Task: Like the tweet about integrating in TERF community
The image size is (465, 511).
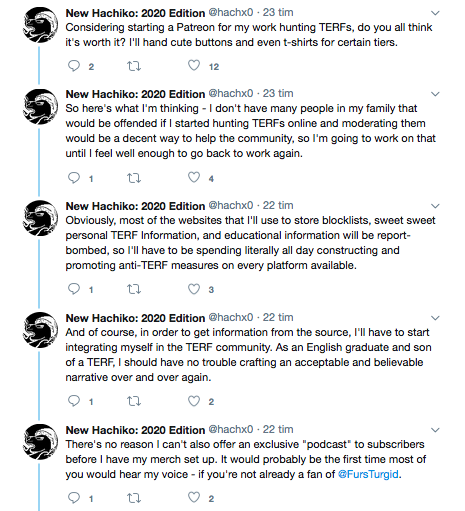Action: coord(194,400)
